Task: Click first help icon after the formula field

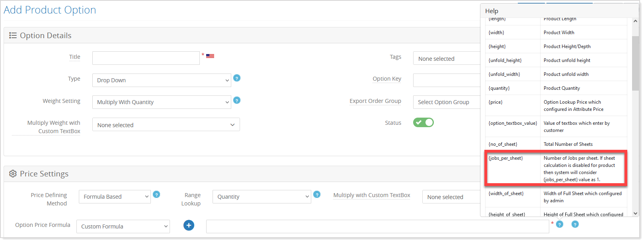Action: point(560,225)
